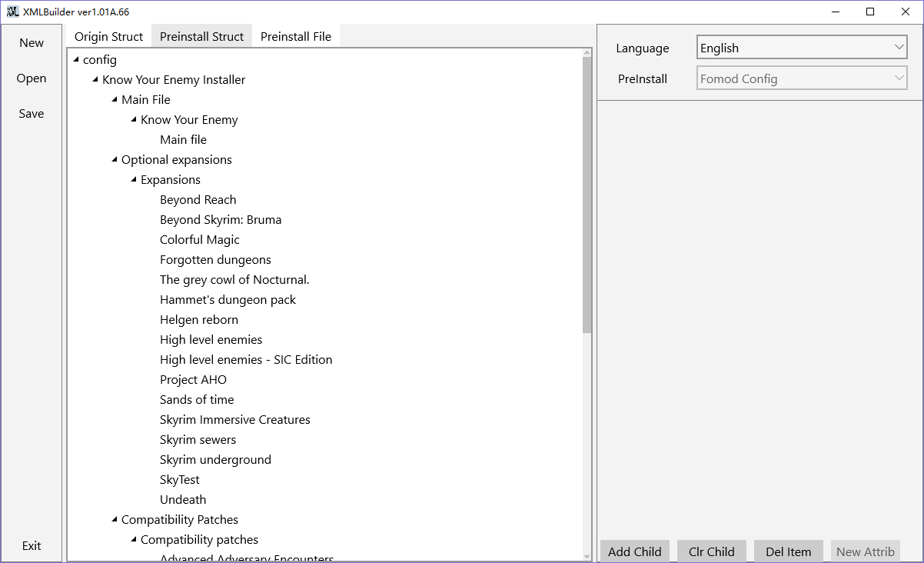Click the Open button

coord(32,78)
